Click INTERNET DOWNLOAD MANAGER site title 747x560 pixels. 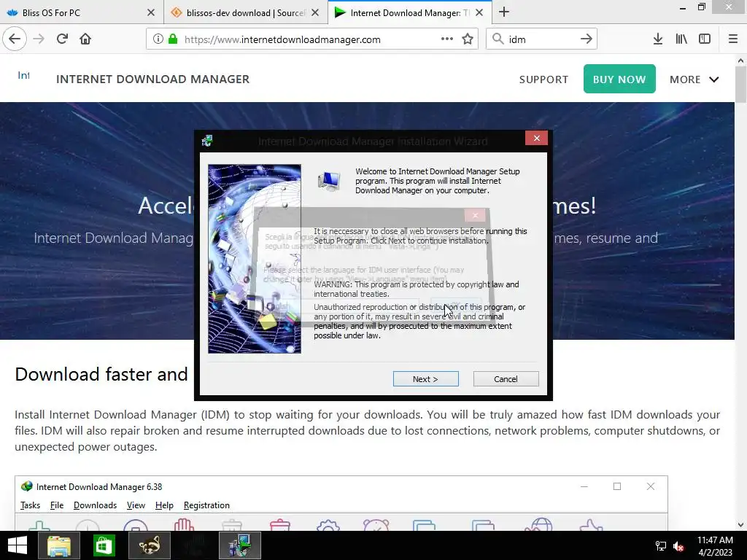tap(153, 79)
